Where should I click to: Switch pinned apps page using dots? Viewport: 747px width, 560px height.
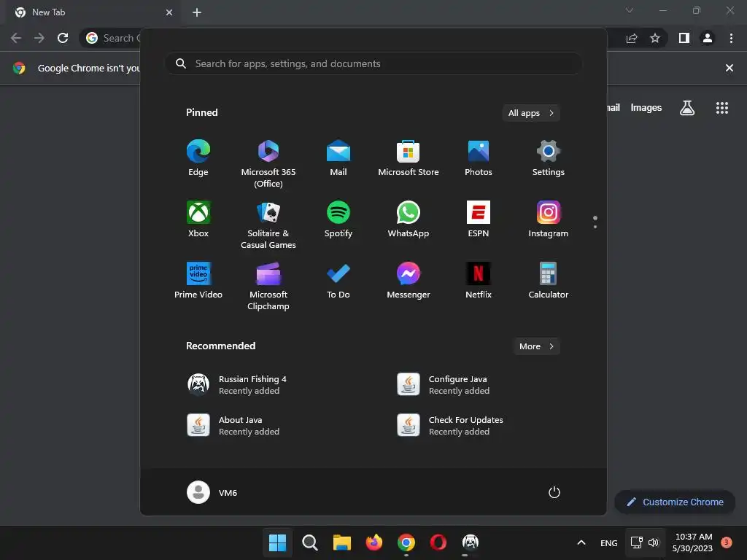click(595, 222)
